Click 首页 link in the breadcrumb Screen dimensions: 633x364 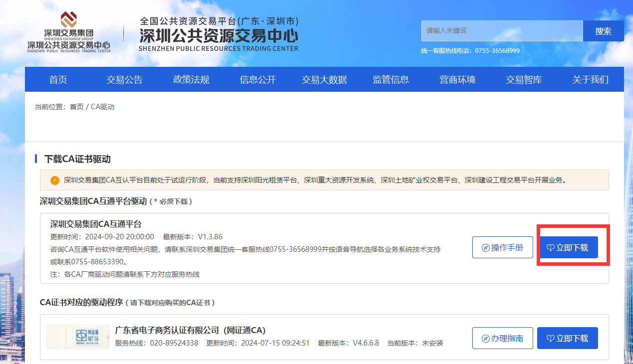(76, 107)
